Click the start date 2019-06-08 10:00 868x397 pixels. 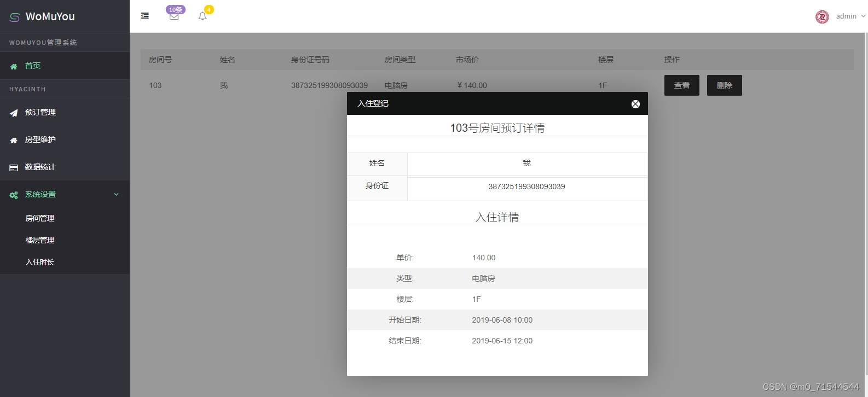pyautogui.click(x=502, y=320)
